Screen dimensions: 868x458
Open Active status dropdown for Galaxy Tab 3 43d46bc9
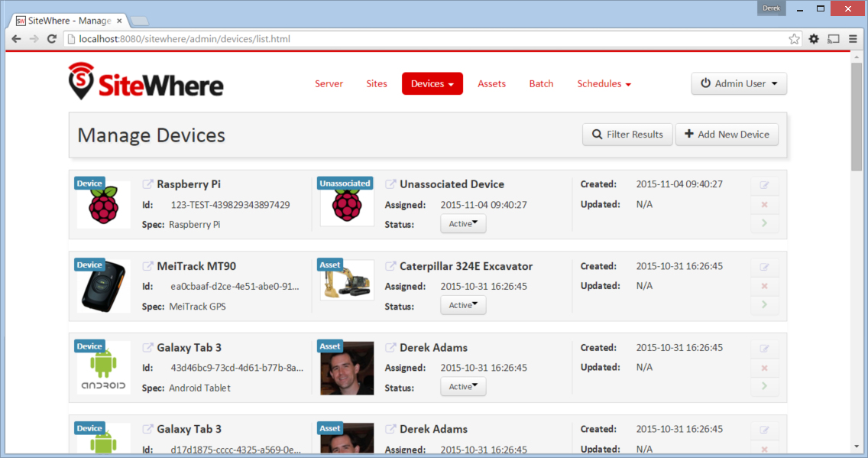pyautogui.click(x=463, y=387)
